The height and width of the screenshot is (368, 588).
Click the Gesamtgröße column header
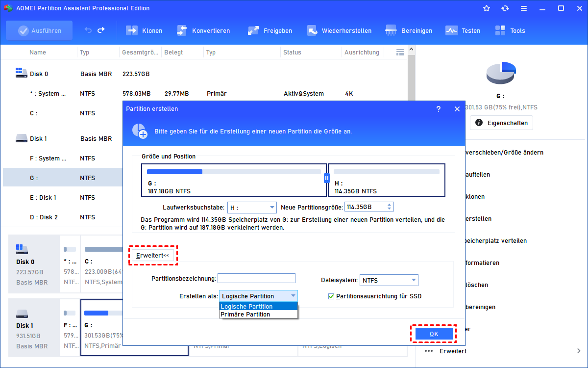140,53
